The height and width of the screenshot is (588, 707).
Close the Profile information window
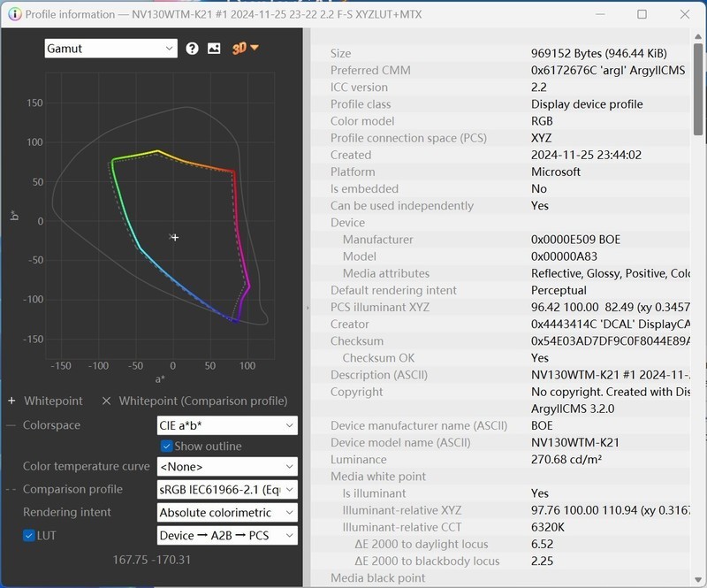point(683,14)
